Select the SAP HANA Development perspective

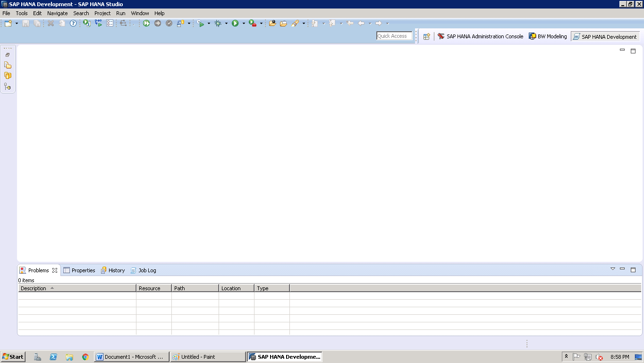coord(605,36)
